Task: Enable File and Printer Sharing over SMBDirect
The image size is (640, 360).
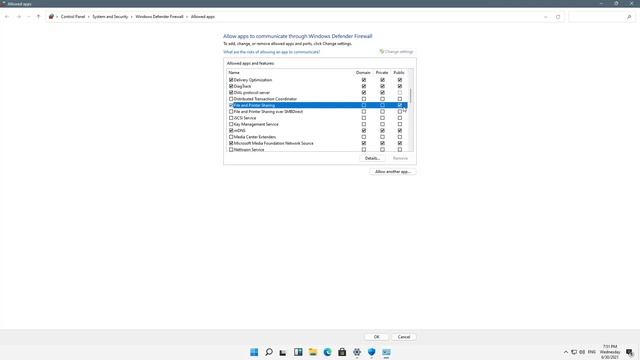Action: 231,111
